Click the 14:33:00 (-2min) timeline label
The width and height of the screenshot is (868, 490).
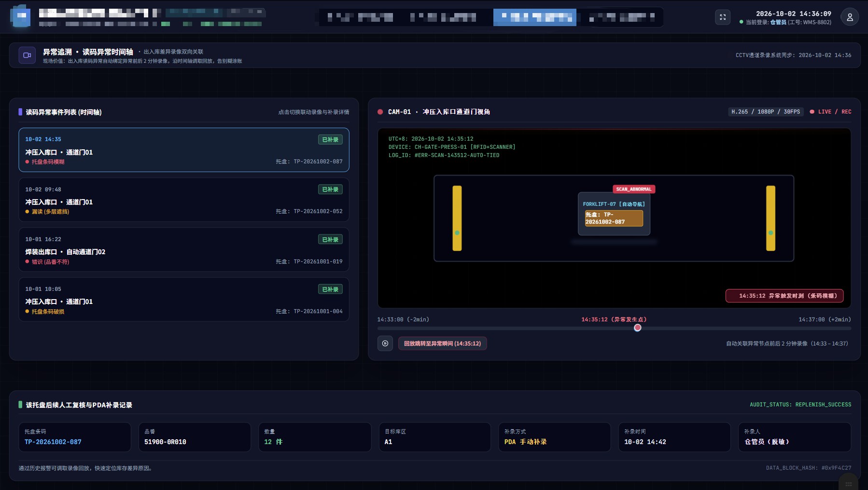click(403, 319)
